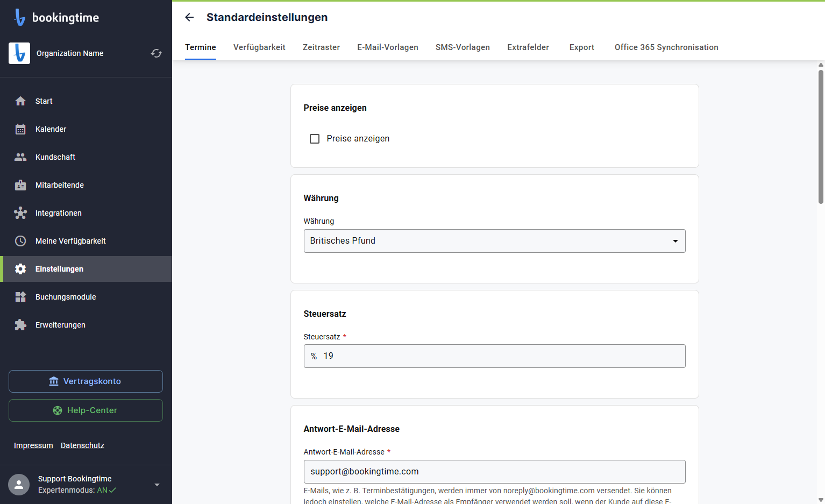Image resolution: width=825 pixels, height=504 pixels.
Task: Open the Datenschutz link
Action: [82, 445]
